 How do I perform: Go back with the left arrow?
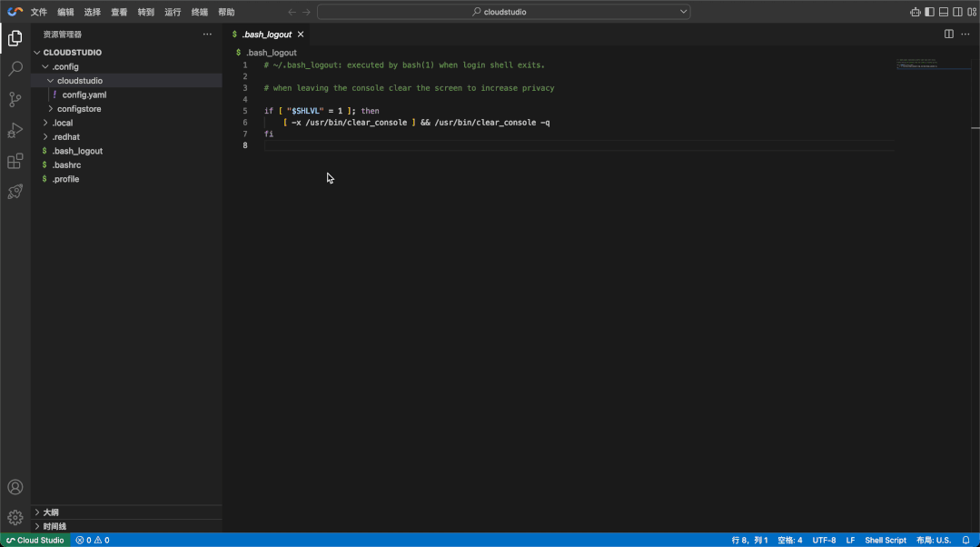(292, 12)
